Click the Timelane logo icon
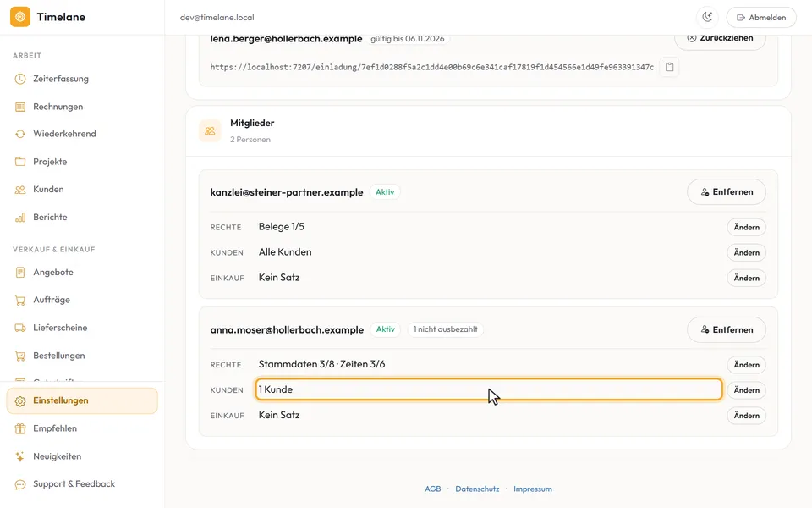This screenshot has height=508, width=812. pyautogui.click(x=20, y=17)
